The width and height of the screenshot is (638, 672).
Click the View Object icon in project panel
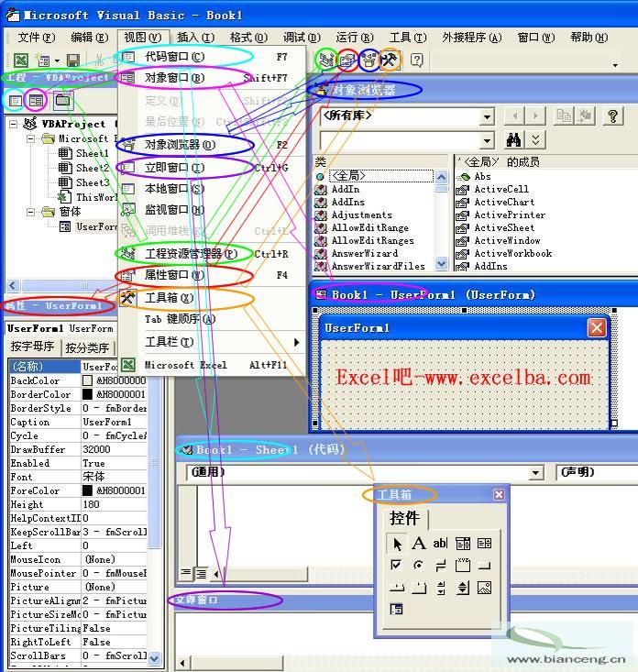(x=37, y=100)
